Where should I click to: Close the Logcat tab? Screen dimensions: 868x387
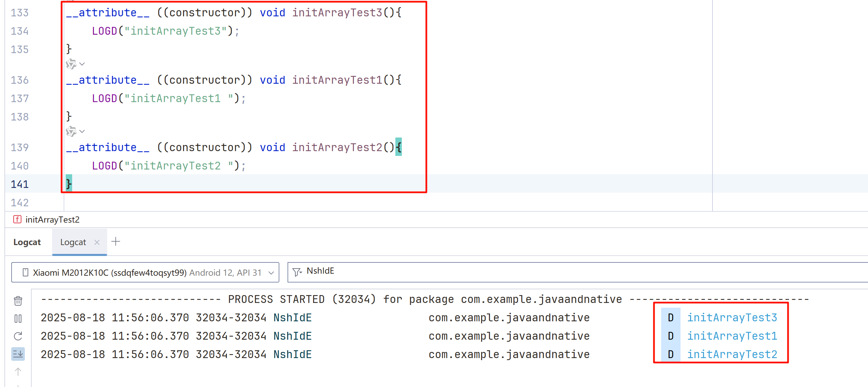[97, 242]
